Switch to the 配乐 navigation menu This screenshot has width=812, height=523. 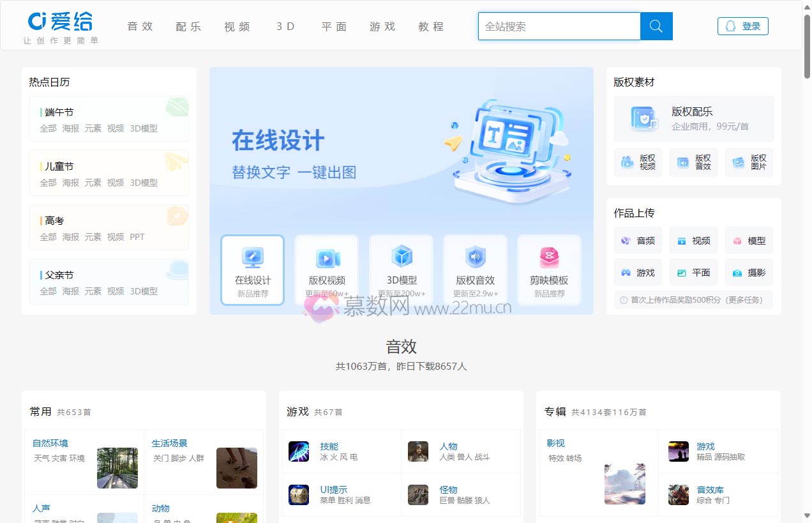(x=188, y=27)
